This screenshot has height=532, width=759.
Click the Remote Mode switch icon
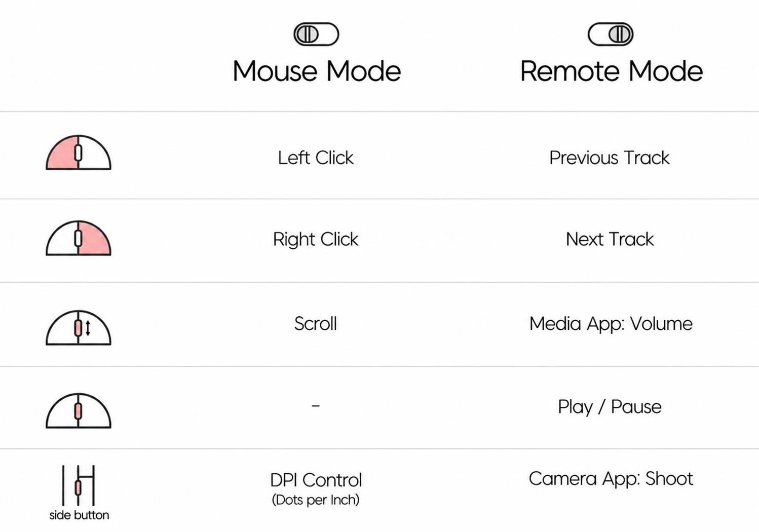pyautogui.click(x=611, y=34)
